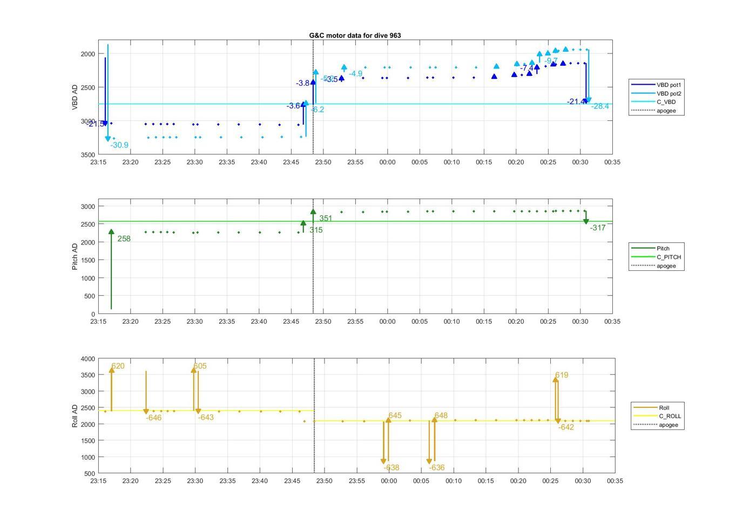
Task: Click the '619' roll annotation
Action: 562,375
